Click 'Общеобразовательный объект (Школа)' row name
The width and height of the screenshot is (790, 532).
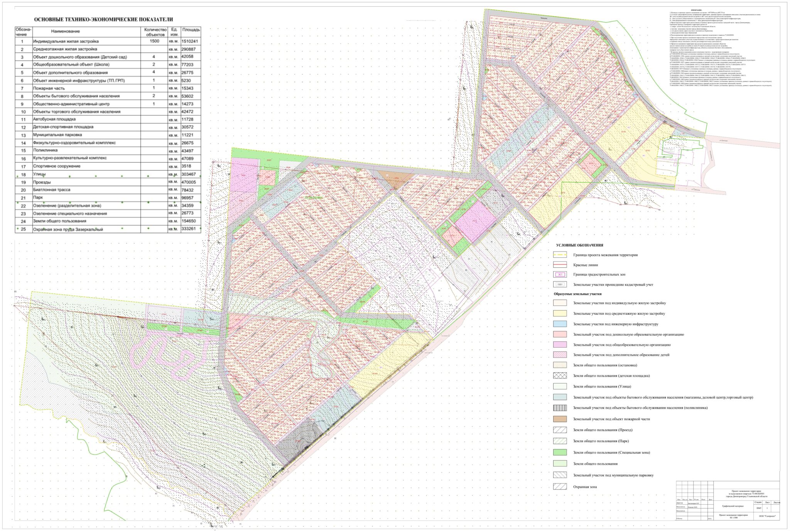71,65
